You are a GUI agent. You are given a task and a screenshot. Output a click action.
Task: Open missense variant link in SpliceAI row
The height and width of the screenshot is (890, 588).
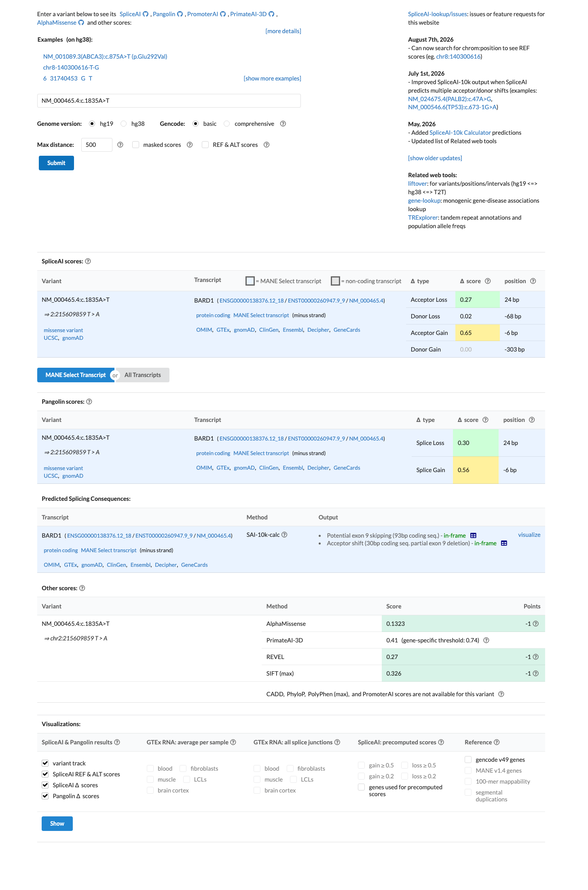coord(63,331)
